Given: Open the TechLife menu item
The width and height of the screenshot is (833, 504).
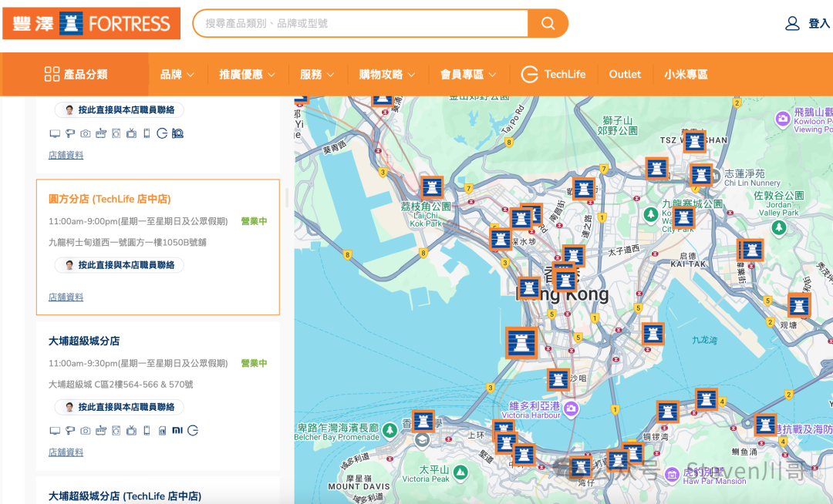Looking at the screenshot, I should pos(553,74).
